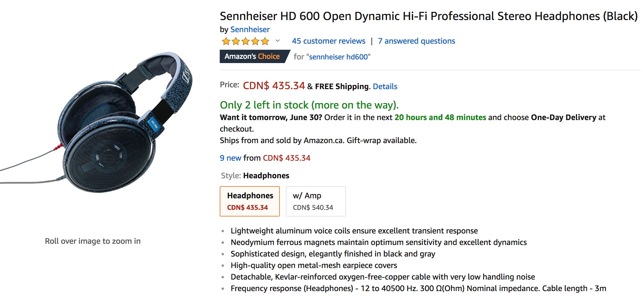644x302 pixels.
Task: Visit the Sennheiser brand page link
Action: click(x=250, y=29)
